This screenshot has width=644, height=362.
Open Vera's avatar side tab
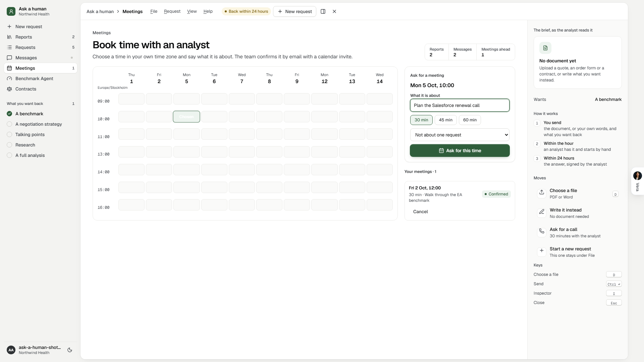coord(637,181)
